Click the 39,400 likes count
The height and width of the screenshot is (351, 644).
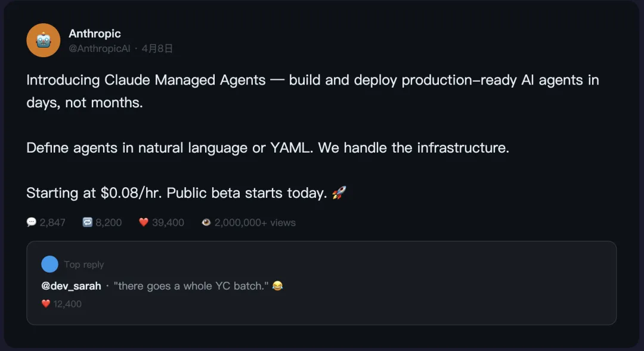tap(168, 222)
